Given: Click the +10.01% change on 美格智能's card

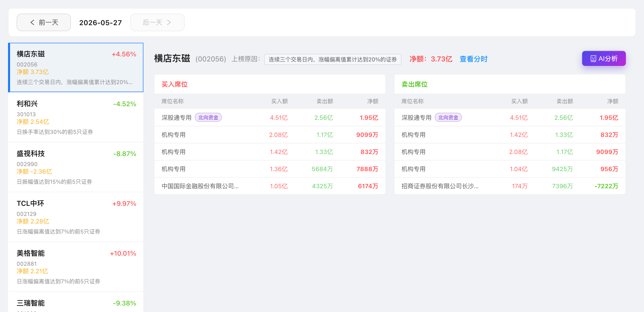Looking at the screenshot, I should pyautogui.click(x=123, y=253).
